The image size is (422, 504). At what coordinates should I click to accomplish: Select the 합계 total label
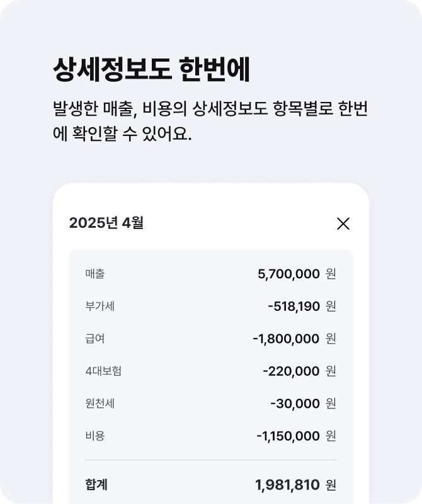pyautogui.click(x=96, y=484)
